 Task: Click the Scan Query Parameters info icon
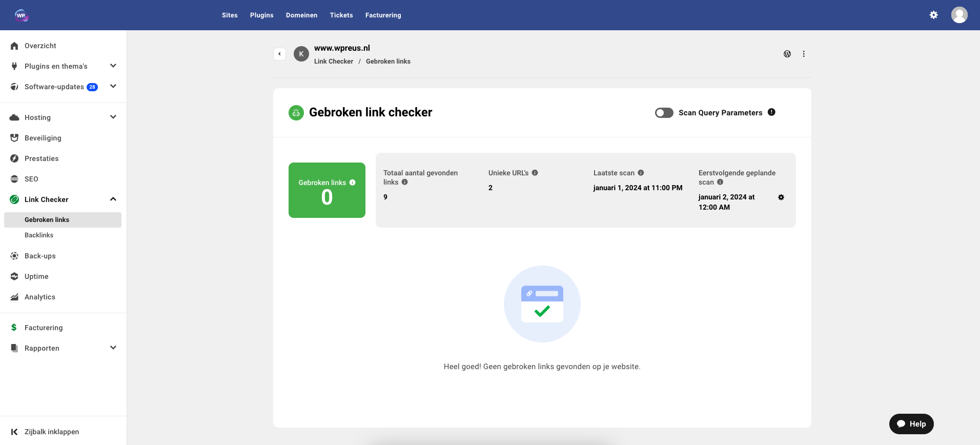click(x=771, y=112)
